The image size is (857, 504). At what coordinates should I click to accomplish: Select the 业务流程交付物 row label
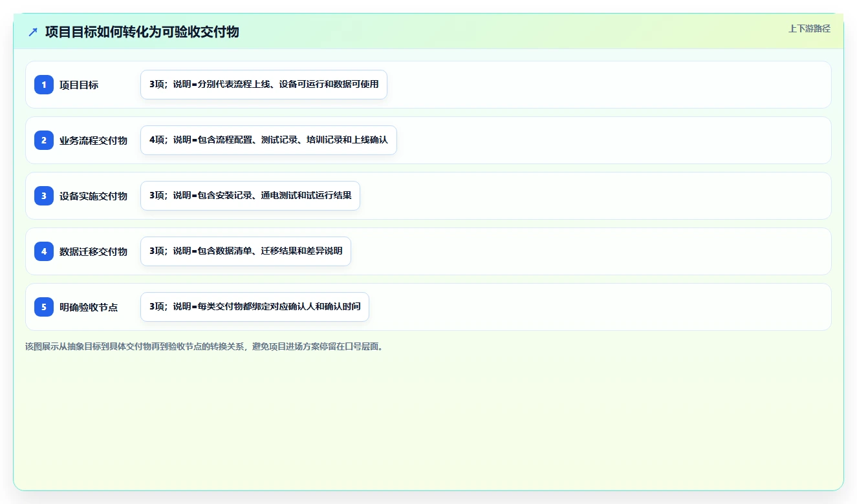pyautogui.click(x=93, y=140)
